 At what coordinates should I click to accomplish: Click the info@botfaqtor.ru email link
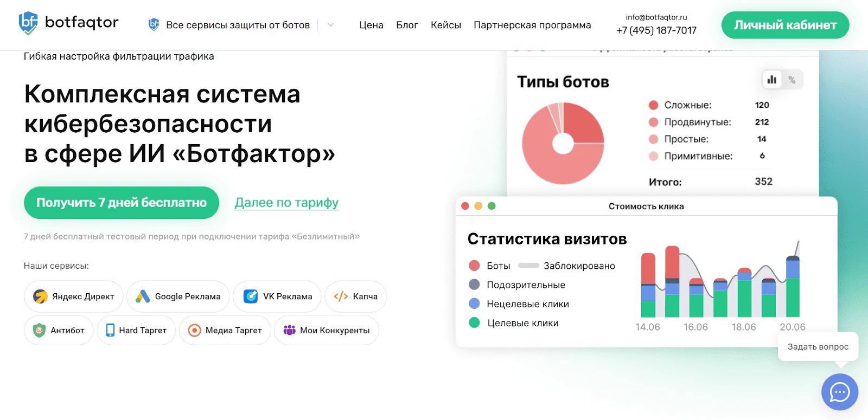point(656,17)
